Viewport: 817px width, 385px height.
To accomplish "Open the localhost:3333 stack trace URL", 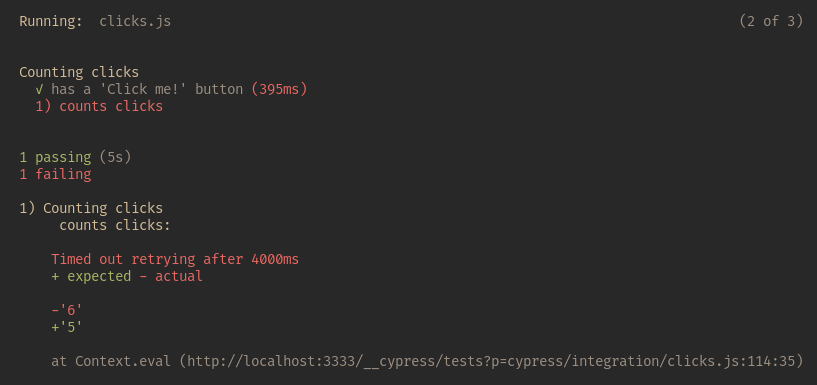I will [491, 361].
